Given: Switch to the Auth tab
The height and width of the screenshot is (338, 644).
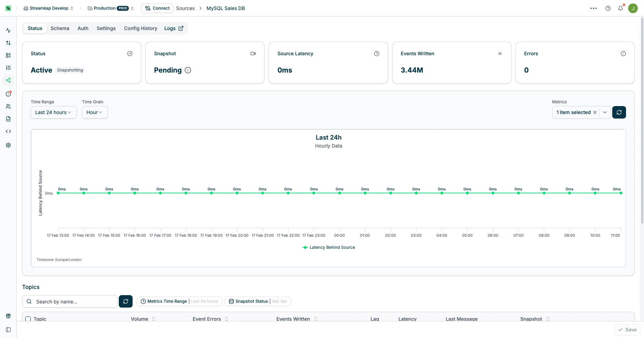Looking at the screenshot, I should [x=83, y=28].
